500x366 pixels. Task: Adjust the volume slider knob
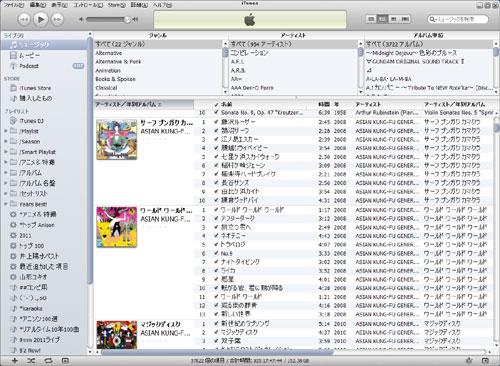click(x=127, y=19)
